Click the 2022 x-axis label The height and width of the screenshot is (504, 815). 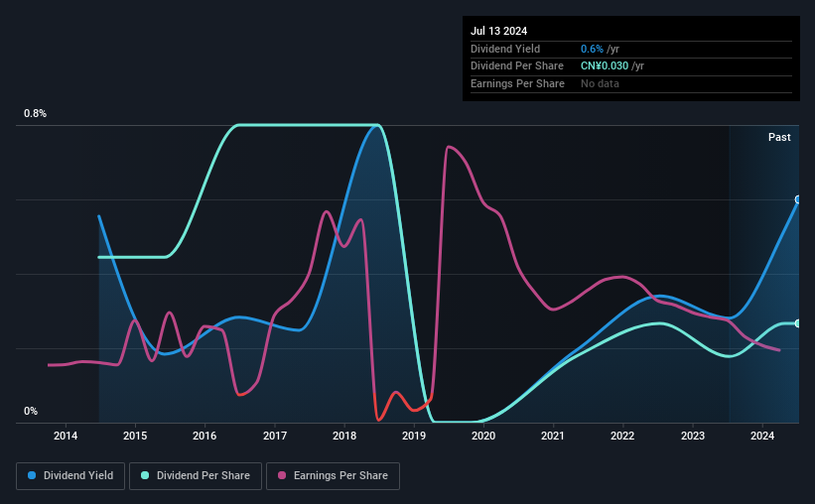(622, 436)
